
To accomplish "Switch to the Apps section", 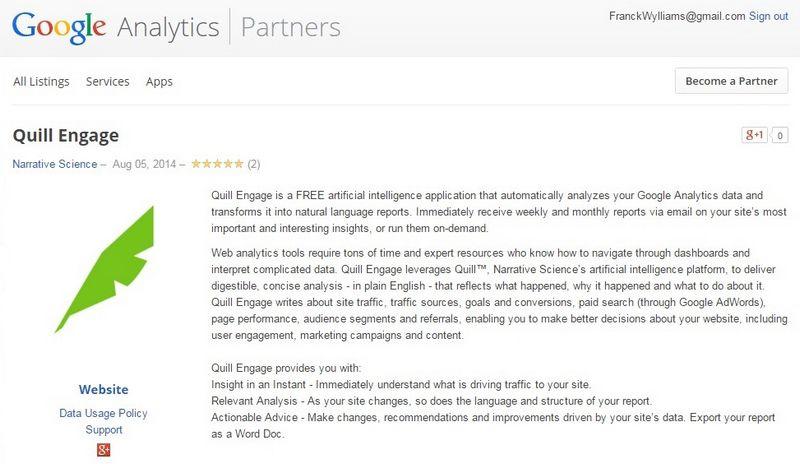I will (x=159, y=81).
